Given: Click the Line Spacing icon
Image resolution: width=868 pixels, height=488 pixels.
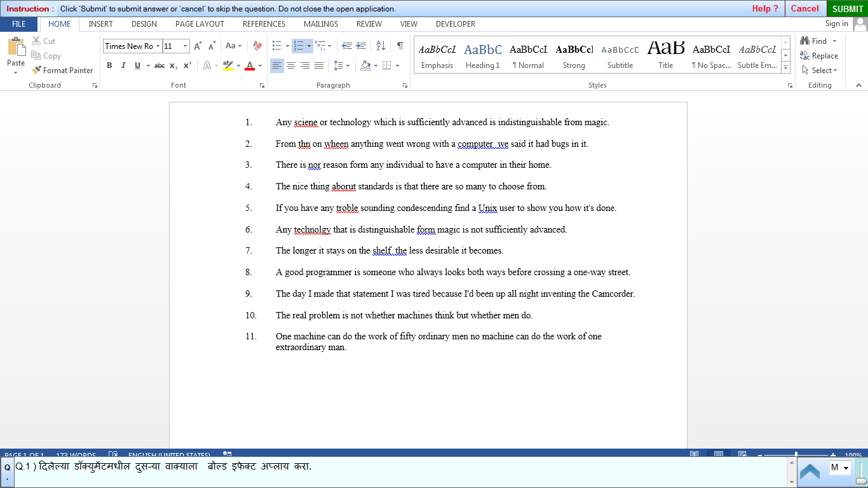Looking at the screenshot, I should [x=338, y=65].
